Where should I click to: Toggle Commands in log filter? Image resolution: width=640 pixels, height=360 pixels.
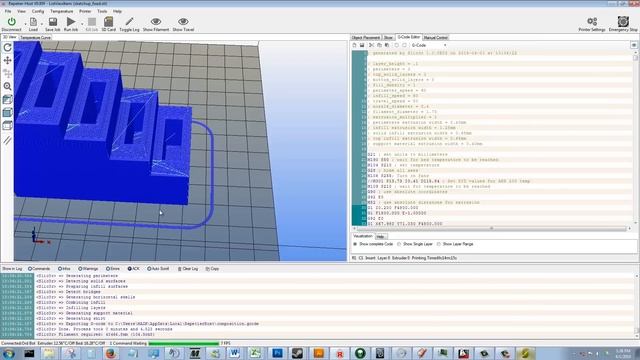coord(39,269)
